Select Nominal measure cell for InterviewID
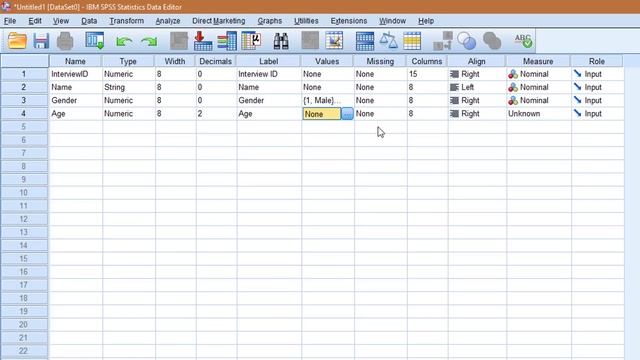 click(538, 74)
